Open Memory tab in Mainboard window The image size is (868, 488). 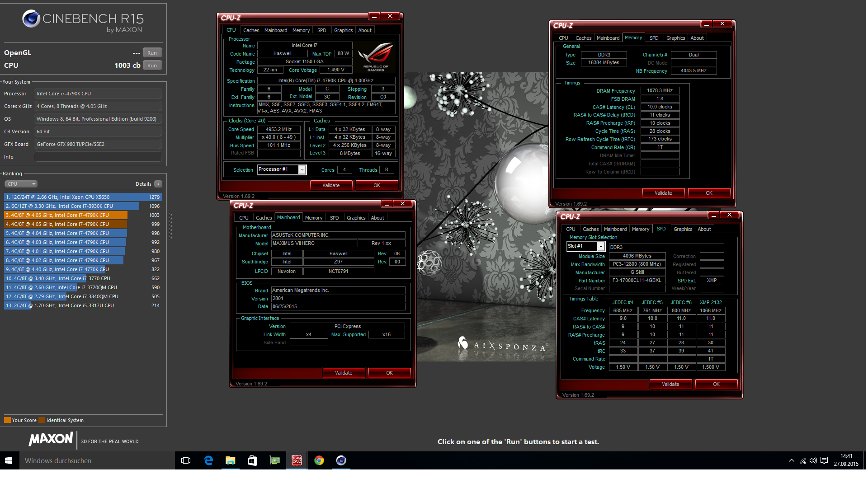[x=314, y=218]
